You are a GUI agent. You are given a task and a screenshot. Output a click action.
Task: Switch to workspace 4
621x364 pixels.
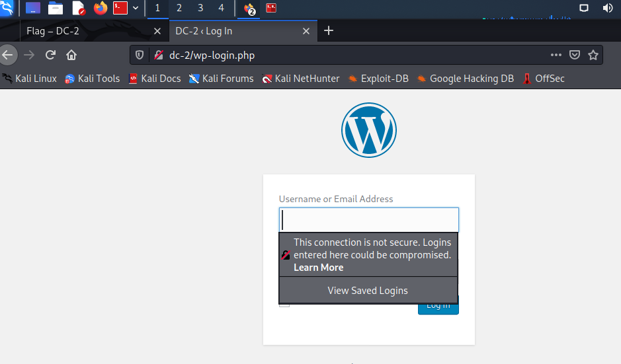(222, 8)
